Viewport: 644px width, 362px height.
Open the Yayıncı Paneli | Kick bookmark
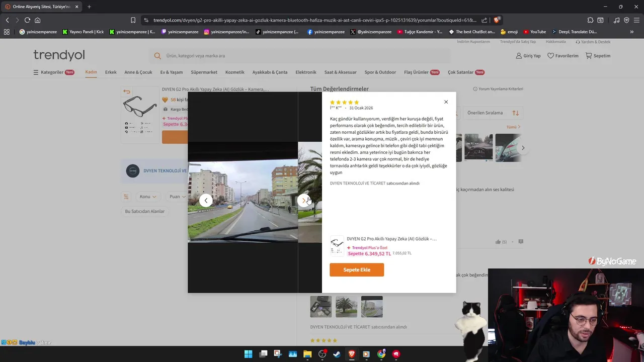(x=83, y=32)
